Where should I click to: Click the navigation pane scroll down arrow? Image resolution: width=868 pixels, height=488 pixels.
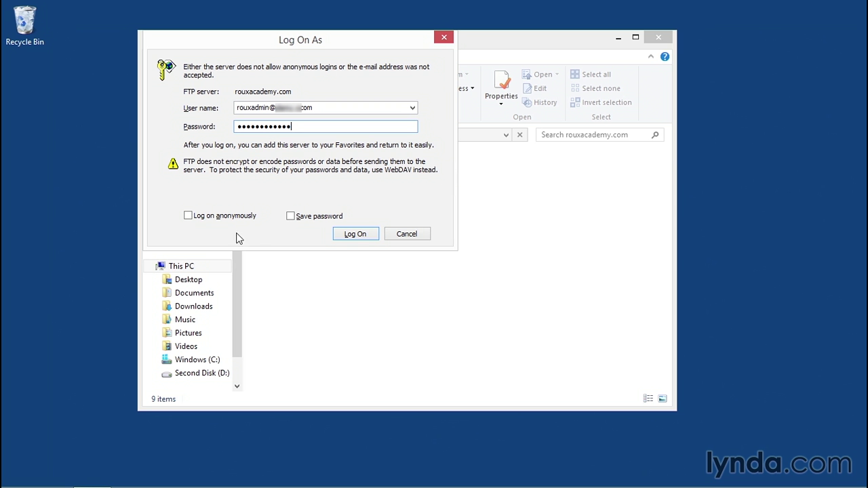[237, 386]
